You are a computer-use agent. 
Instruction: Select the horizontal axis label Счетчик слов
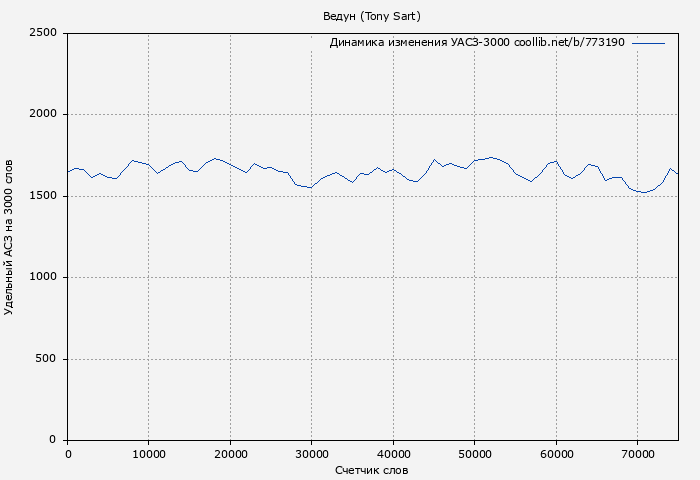pyautogui.click(x=372, y=470)
